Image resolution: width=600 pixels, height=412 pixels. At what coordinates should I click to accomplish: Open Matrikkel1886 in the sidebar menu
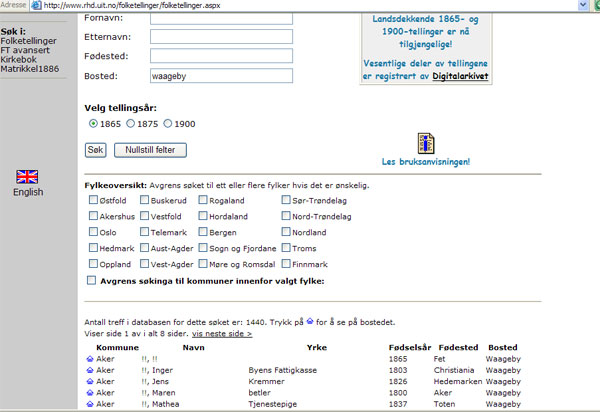(x=29, y=69)
